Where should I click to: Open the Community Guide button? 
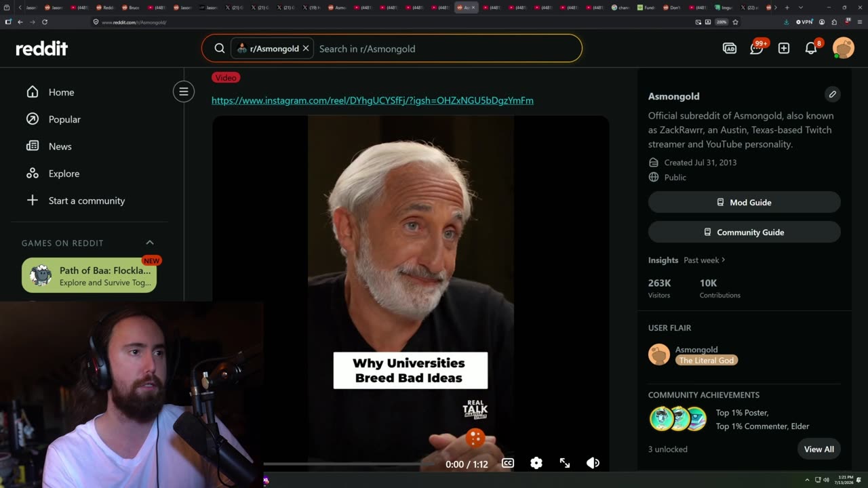[744, 232]
